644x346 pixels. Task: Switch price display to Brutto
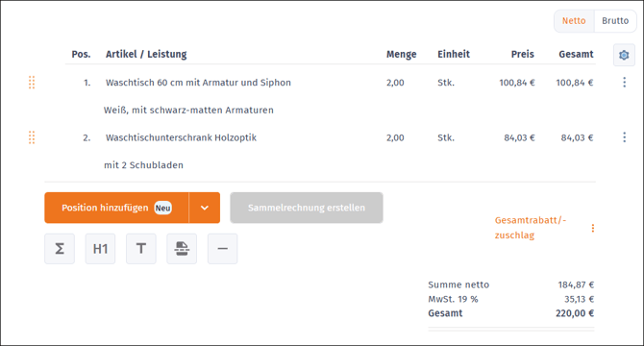[615, 21]
